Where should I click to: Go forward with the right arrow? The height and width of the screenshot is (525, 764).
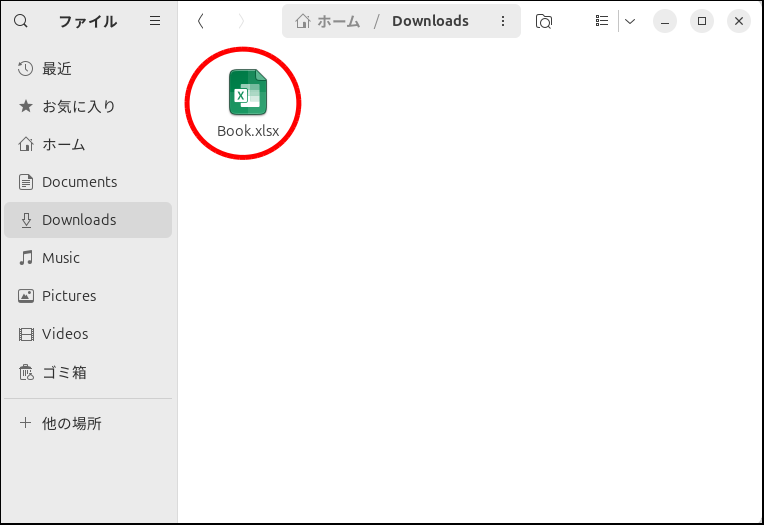tap(241, 21)
